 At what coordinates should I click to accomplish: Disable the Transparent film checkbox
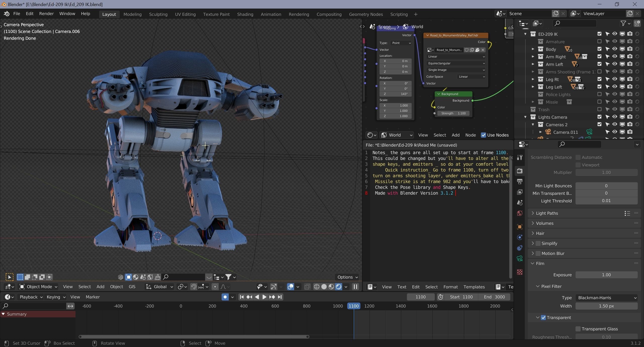pos(543,318)
